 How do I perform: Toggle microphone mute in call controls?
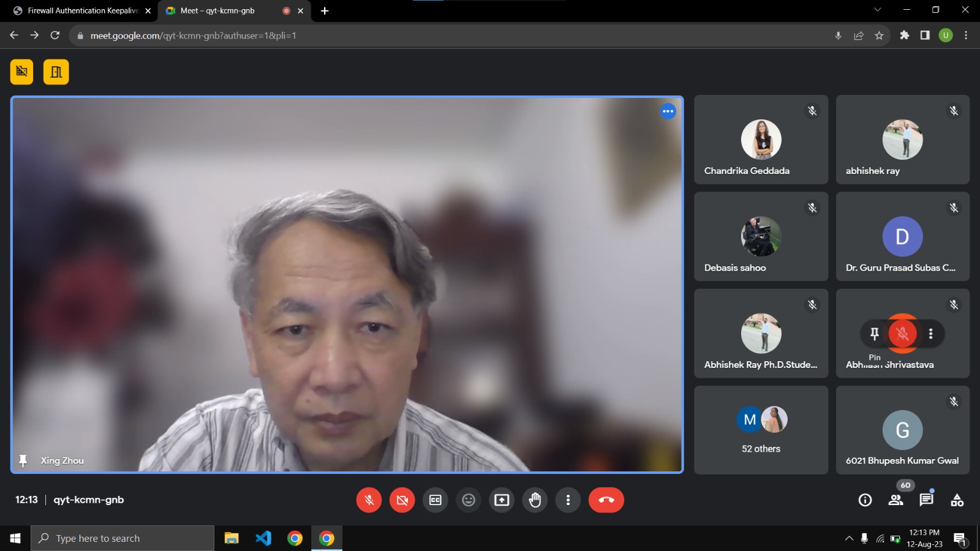point(369,500)
